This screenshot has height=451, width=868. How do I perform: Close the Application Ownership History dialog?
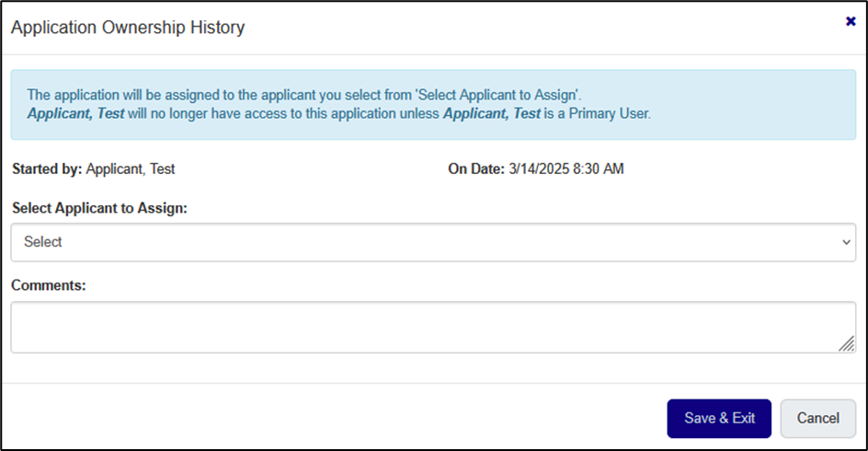click(x=851, y=21)
